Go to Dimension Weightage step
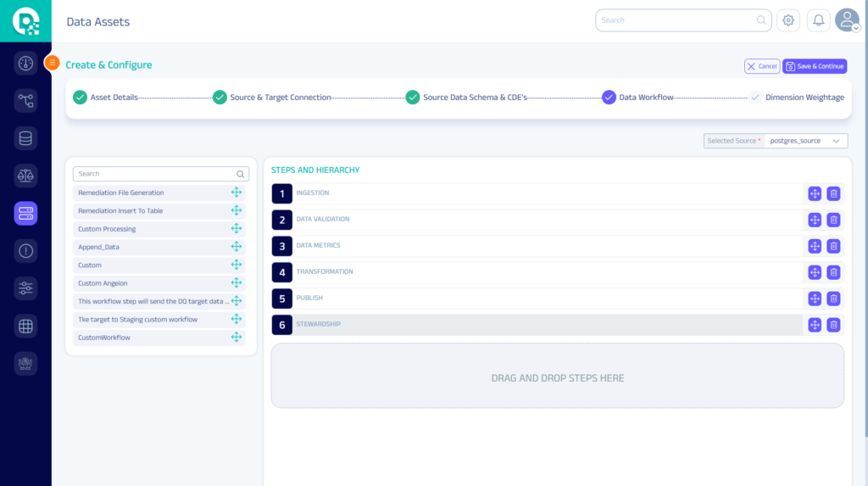 click(x=804, y=98)
